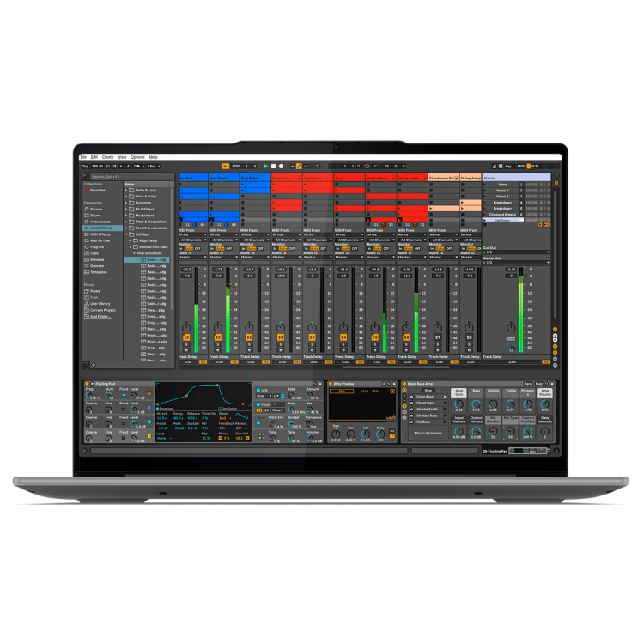Adjust the Master pan knob

[511, 327]
